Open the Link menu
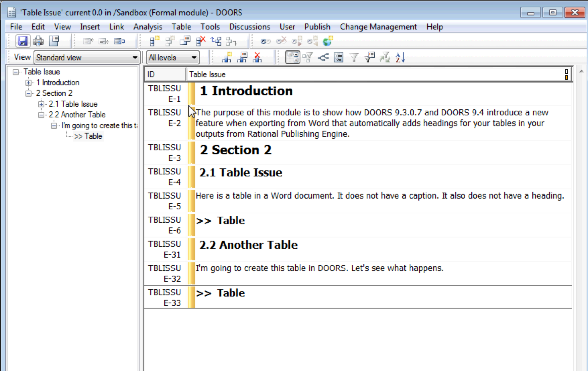The width and height of the screenshot is (588, 371). [x=116, y=27]
